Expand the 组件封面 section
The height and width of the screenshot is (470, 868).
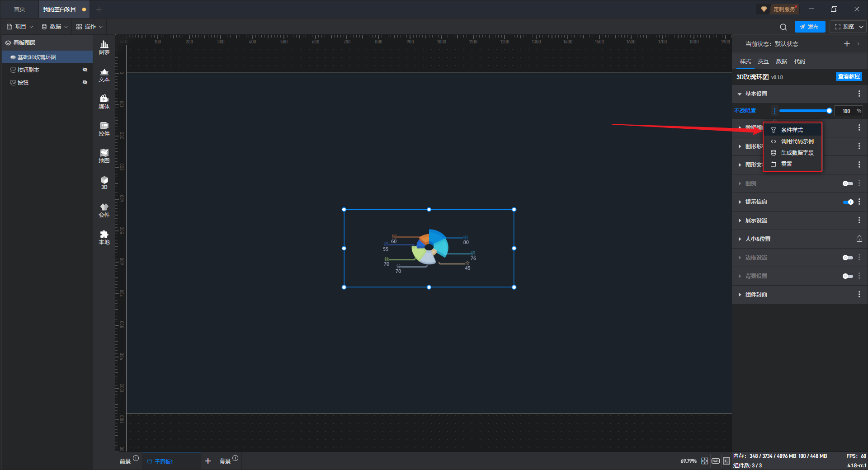click(x=756, y=295)
